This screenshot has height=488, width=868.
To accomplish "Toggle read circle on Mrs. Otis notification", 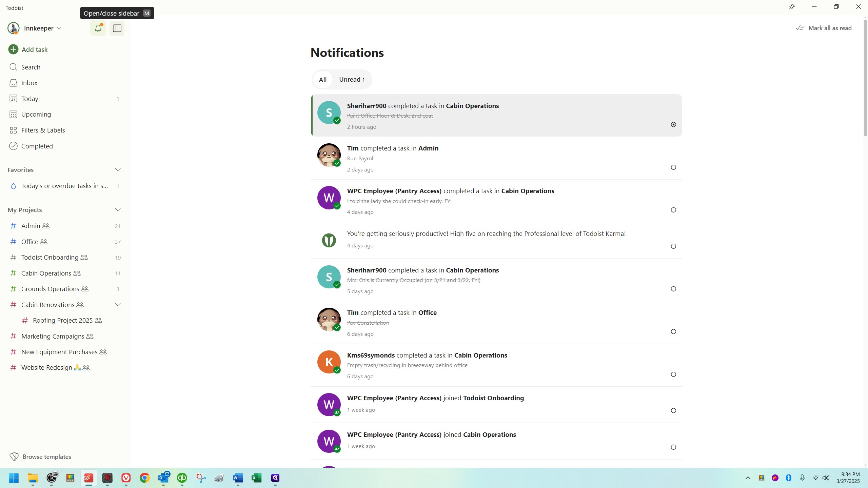I will (673, 289).
